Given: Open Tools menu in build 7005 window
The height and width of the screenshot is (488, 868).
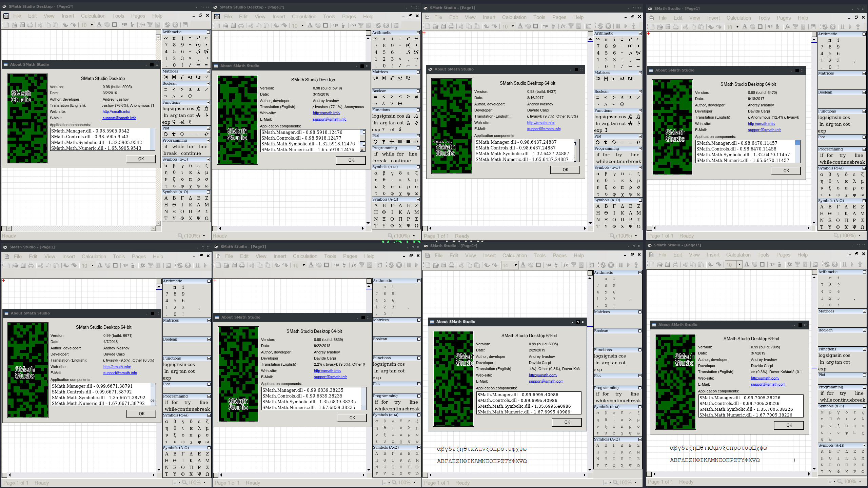Looking at the screenshot, I should pos(763,255).
